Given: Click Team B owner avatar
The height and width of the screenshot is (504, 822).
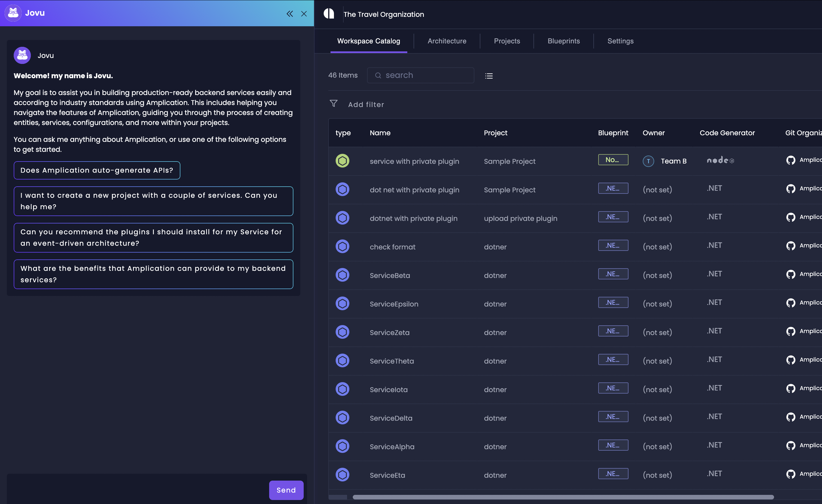Looking at the screenshot, I should coord(648,161).
